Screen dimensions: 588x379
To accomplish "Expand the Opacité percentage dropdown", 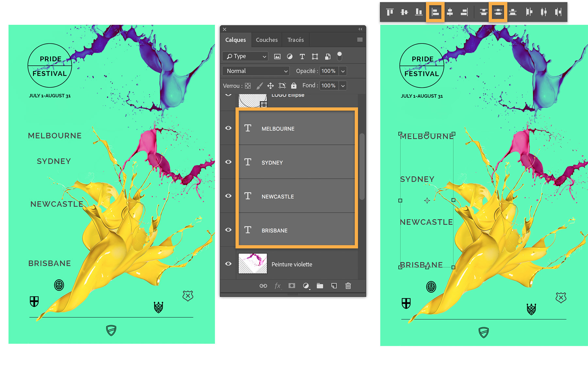I will [x=343, y=71].
